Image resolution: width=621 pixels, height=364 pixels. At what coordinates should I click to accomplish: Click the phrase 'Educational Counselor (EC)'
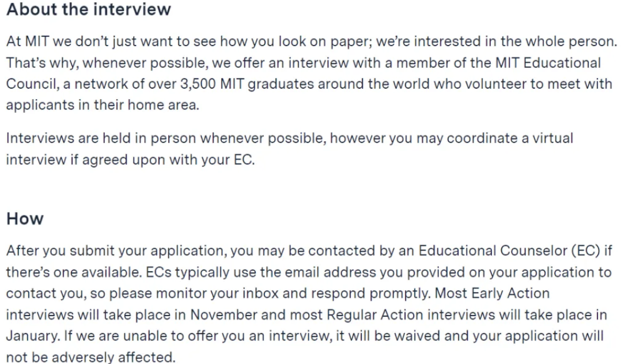tap(509, 251)
